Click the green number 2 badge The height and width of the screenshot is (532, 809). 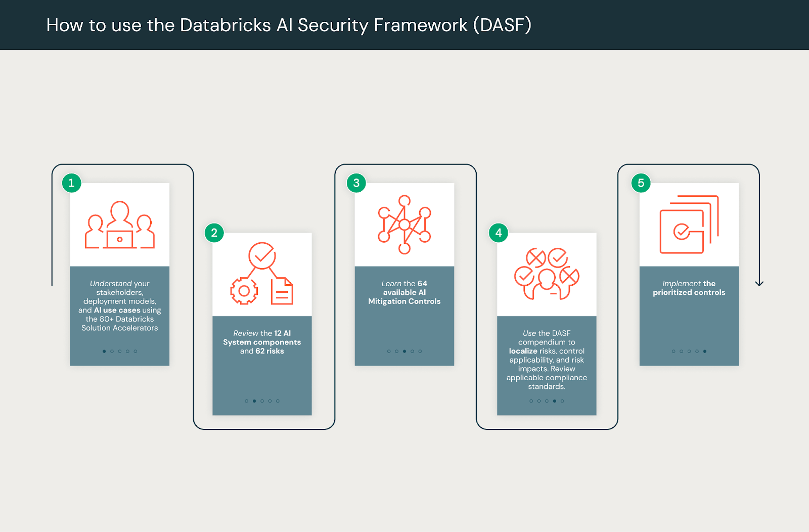(x=214, y=233)
